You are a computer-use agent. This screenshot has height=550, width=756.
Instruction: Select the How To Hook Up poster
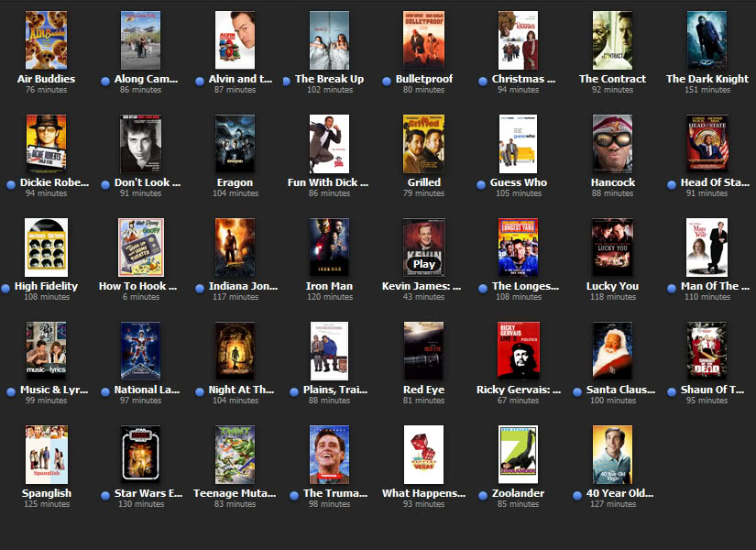coord(141,247)
